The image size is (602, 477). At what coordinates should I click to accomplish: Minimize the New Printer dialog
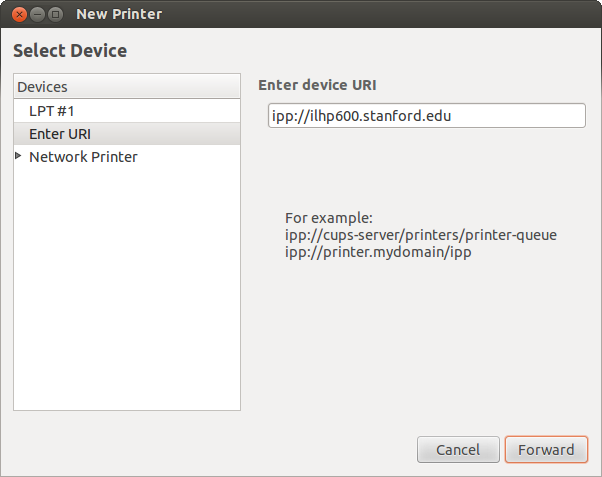click(x=37, y=15)
